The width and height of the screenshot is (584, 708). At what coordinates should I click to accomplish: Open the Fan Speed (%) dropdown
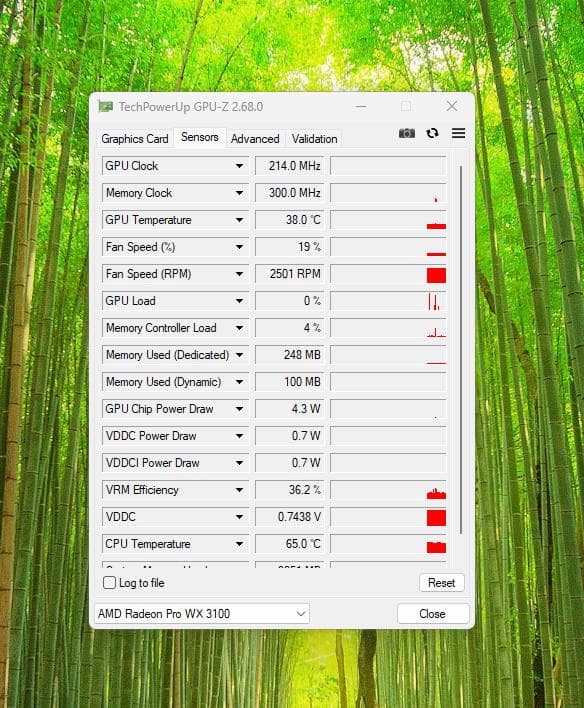point(239,247)
